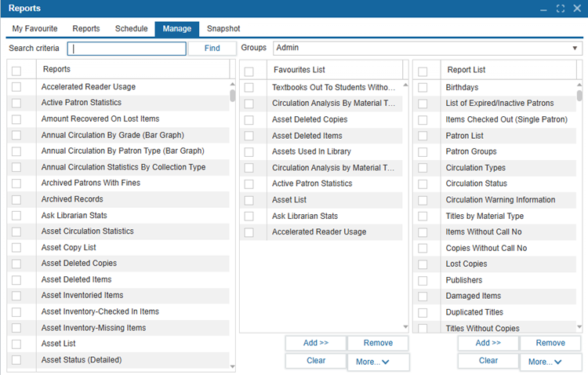Screen dimensions: 588x375
Task: Tick checkbox for Assets Used In Library
Action: click(249, 152)
